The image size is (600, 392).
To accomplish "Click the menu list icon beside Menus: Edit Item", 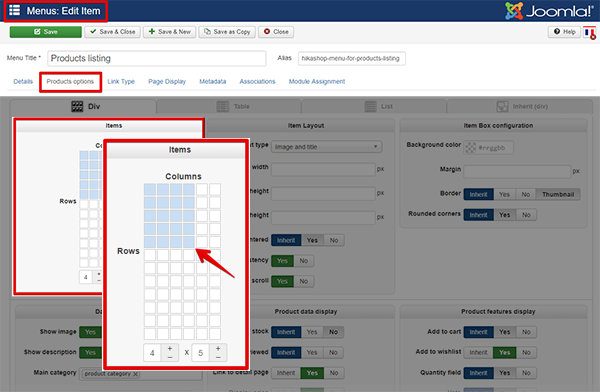I will click(x=15, y=10).
